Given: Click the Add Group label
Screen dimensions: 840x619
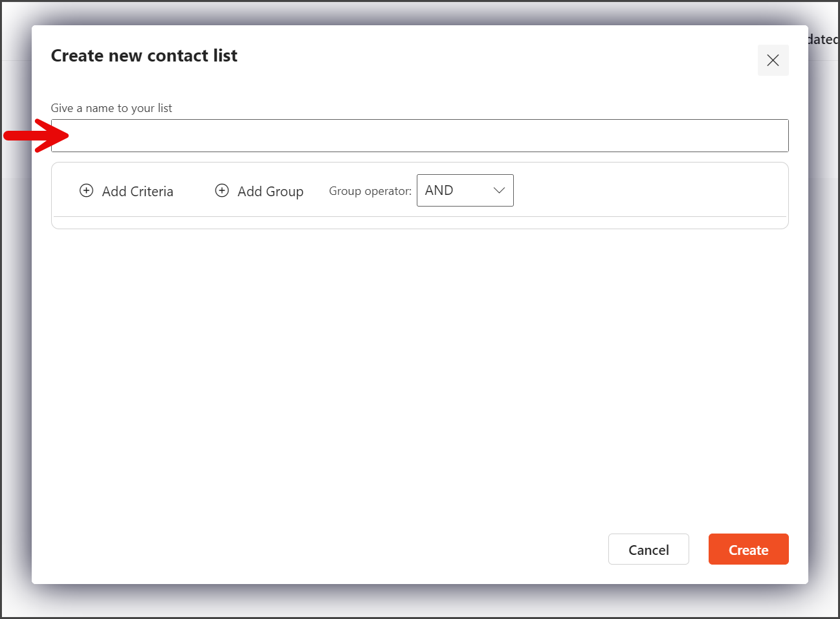Looking at the screenshot, I should (x=271, y=192).
